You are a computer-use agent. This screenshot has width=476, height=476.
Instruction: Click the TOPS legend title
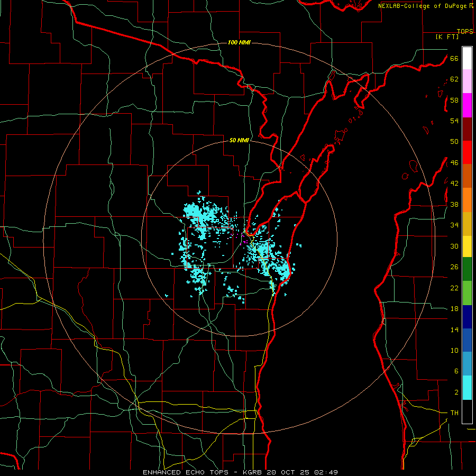click(x=465, y=31)
